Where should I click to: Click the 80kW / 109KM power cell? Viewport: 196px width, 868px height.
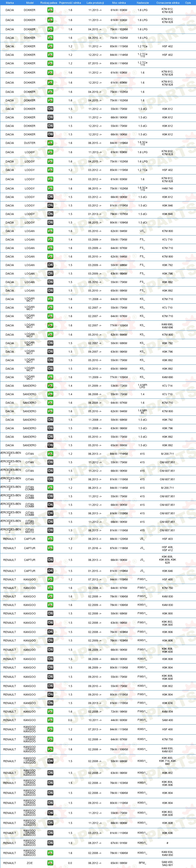click(x=119, y=223)
